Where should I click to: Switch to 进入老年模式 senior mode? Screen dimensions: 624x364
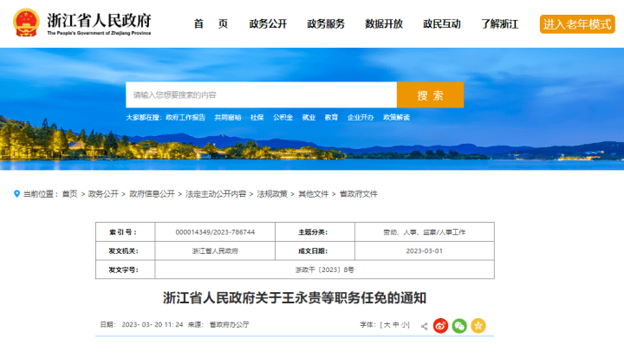coord(577,24)
